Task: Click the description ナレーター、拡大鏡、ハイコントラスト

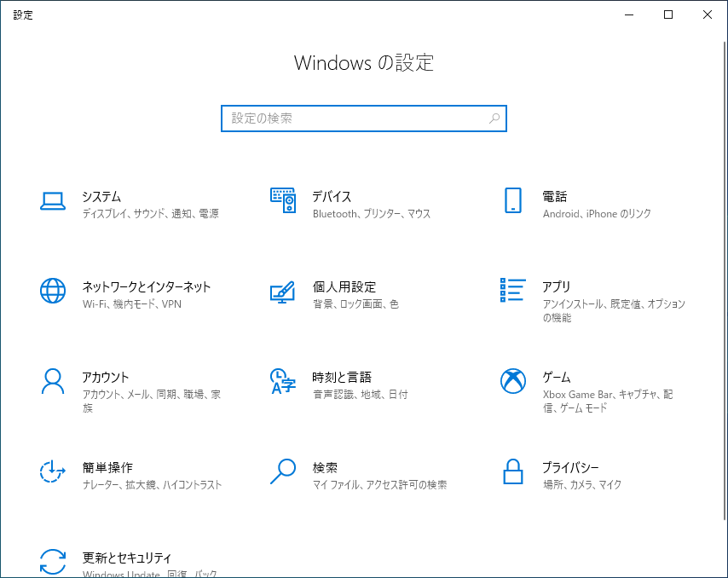Action: pos(153,485)
